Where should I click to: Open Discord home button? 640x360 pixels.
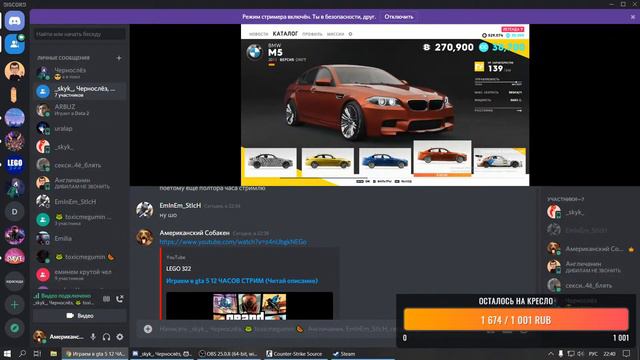[15, 20]
